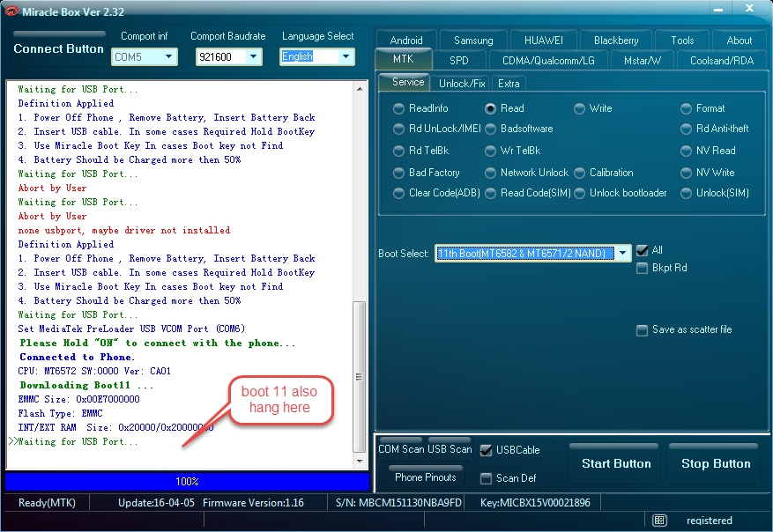Select the SPD tab
The width and height of the screenshot is (773, 532).
coord(459,60)
